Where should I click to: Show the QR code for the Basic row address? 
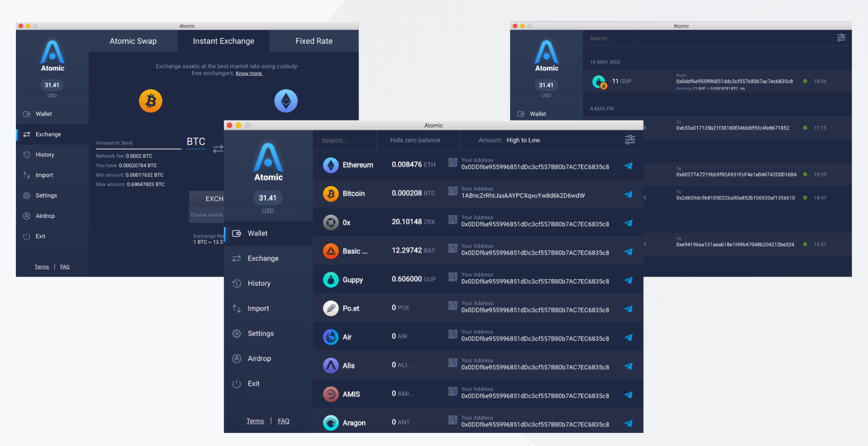tap(453, 248)
